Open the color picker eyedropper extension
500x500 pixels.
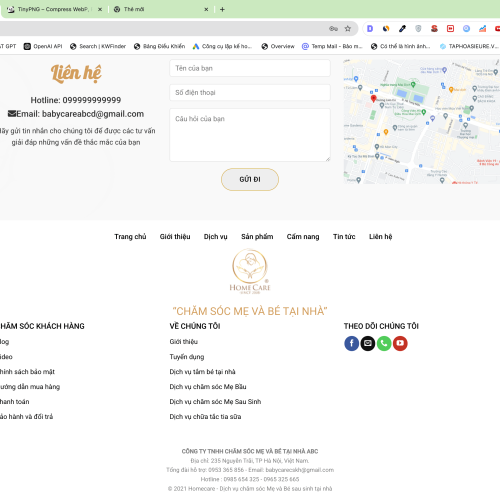tap(402, 29)
